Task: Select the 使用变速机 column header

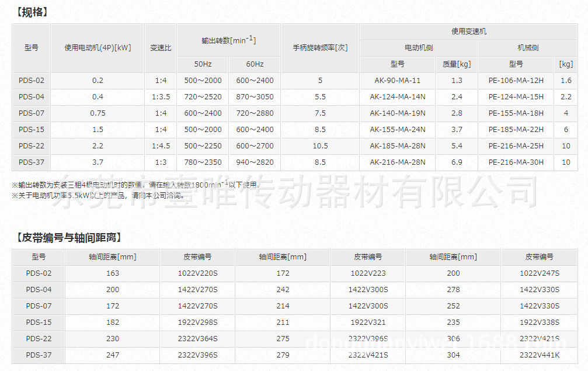Action: point(468,32)
